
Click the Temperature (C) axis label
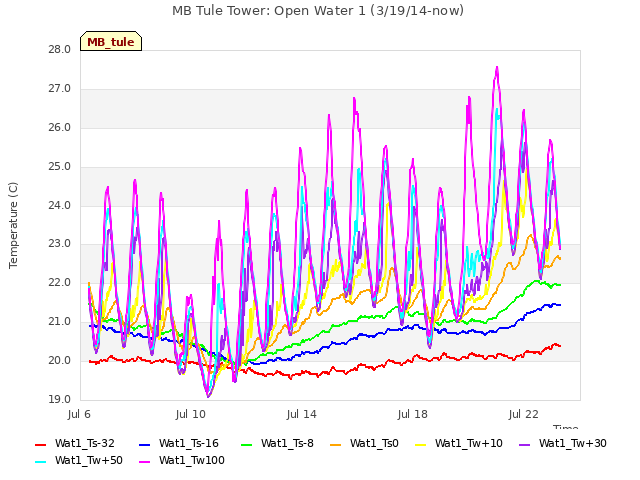pyautogui.click(x=13, y=225)
